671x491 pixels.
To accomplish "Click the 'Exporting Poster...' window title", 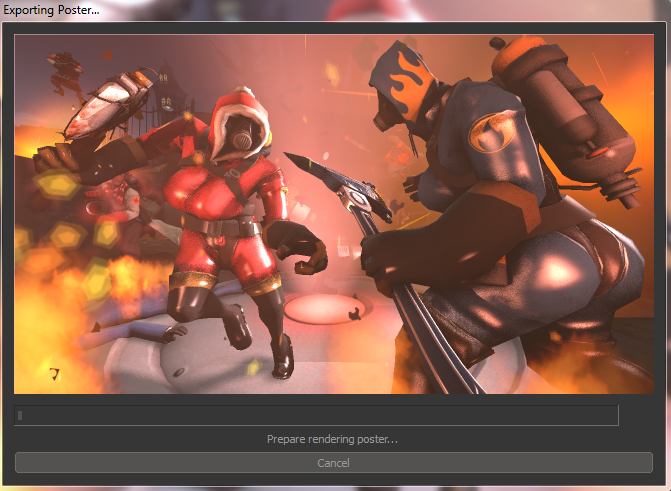I will (51, 10).
